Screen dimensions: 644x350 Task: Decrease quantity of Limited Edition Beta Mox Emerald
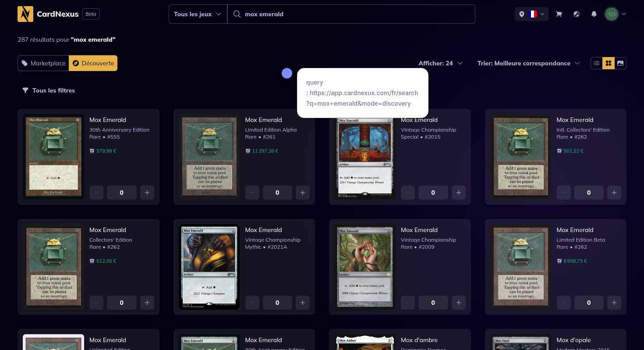pyautogui.click(x=564, y=303)
